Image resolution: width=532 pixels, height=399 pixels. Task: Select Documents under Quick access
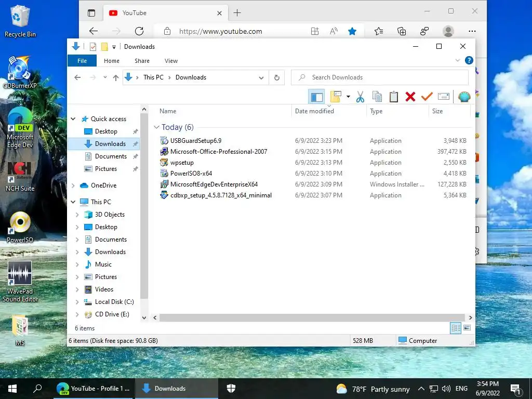[x=111, y=156]
